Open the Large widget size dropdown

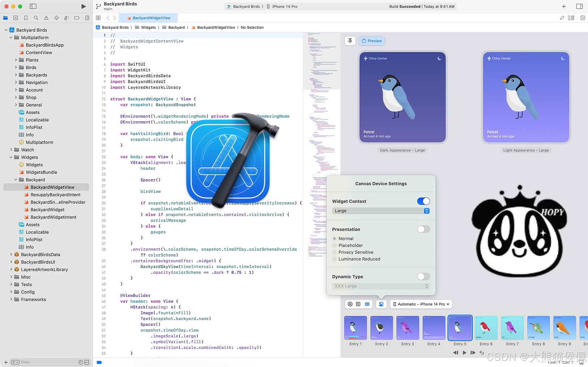[381, 211]
